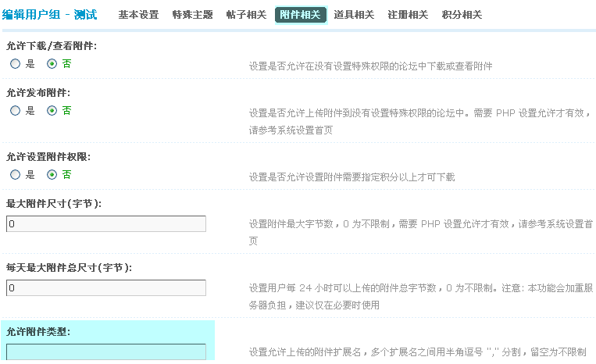Select 是 for 允许下载/查看附件

[16, 64]
